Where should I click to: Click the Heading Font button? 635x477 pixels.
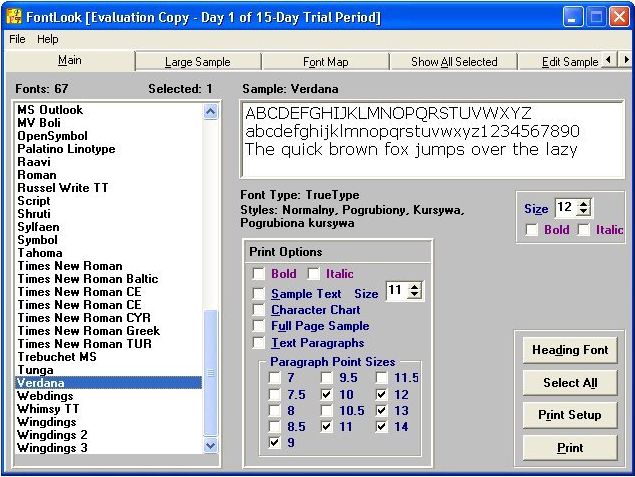[570, 350]
